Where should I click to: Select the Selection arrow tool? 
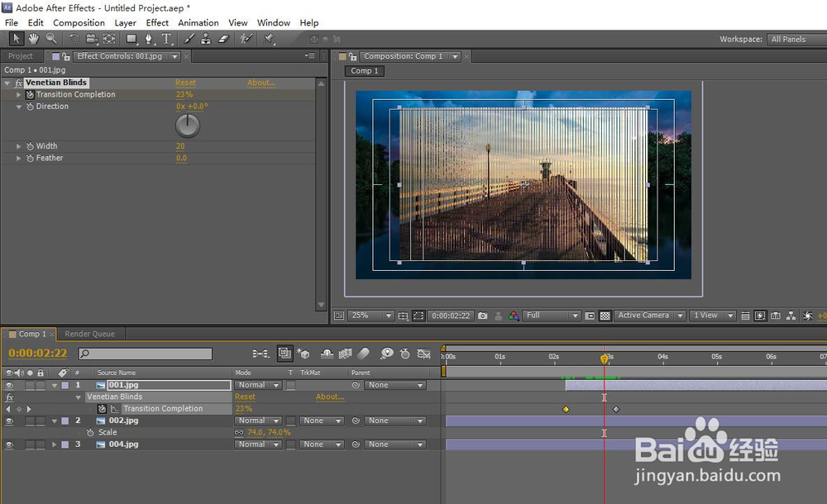pos(16,39)
